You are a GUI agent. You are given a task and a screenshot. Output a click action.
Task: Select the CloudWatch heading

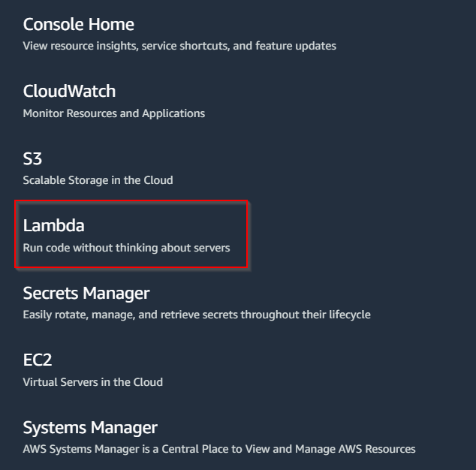coord(69,91)
